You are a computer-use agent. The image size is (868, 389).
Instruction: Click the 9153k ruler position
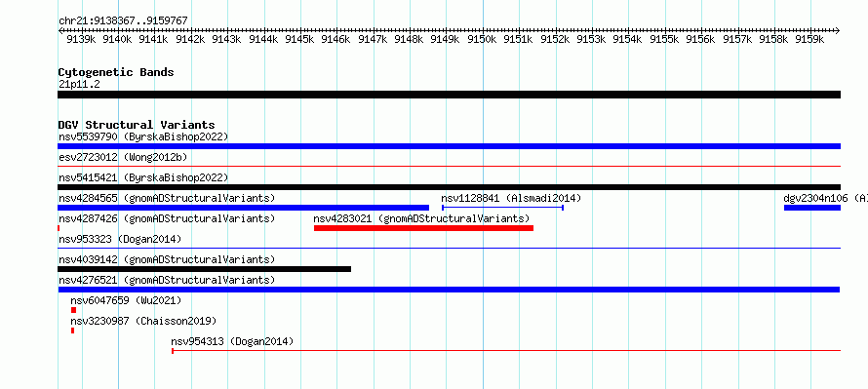click(x=592, y=39)
